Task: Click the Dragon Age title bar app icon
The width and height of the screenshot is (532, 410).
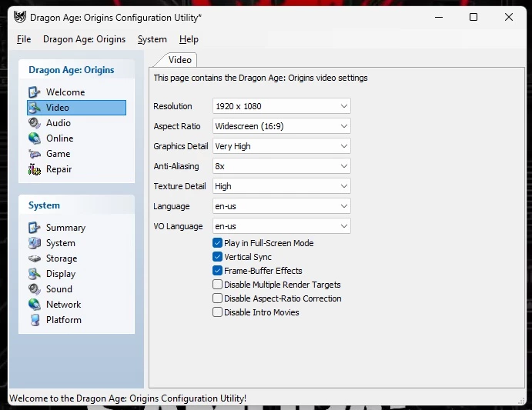Action: coord(20,17)
